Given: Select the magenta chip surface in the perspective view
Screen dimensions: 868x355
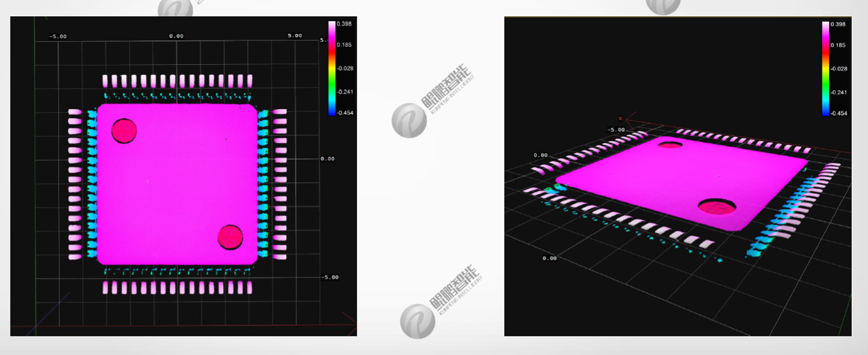Looking at the screenshot, I should pyautogui.click(x=683, y=179).
